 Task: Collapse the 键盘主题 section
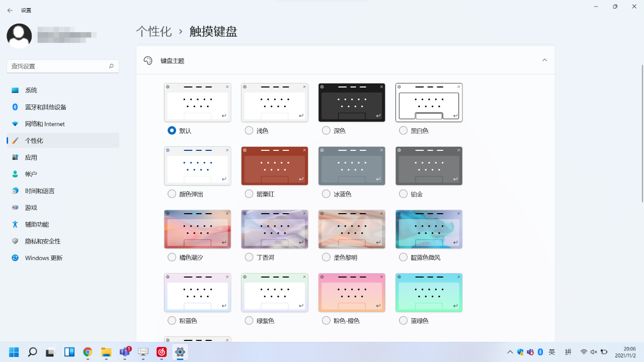(x=544, y=60)
